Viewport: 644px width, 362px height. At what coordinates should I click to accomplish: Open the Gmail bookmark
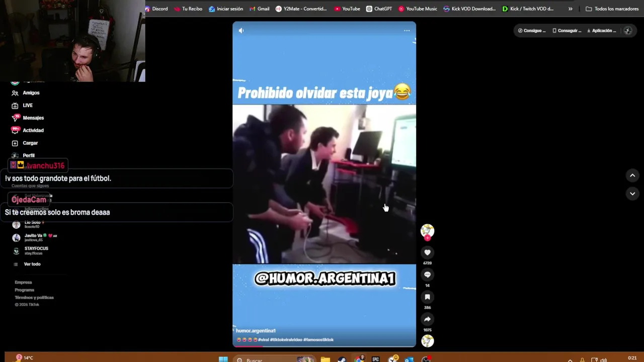(259, 9)
